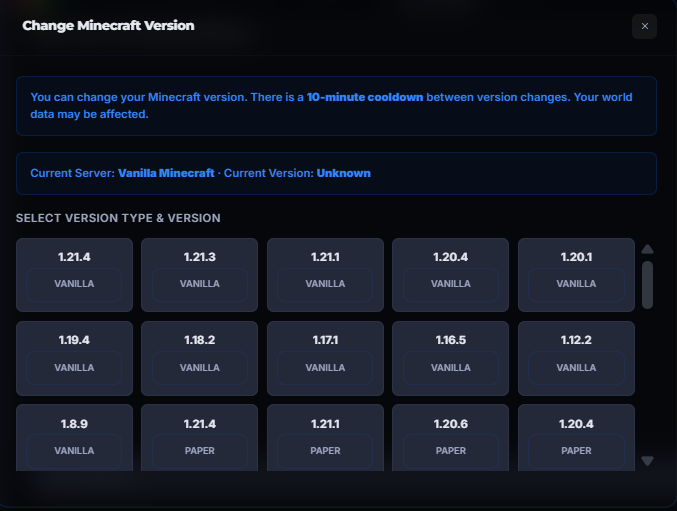Select Paper version 1.20.4
Viewport: 677px width, 511px height.
(x=576, y=437)
